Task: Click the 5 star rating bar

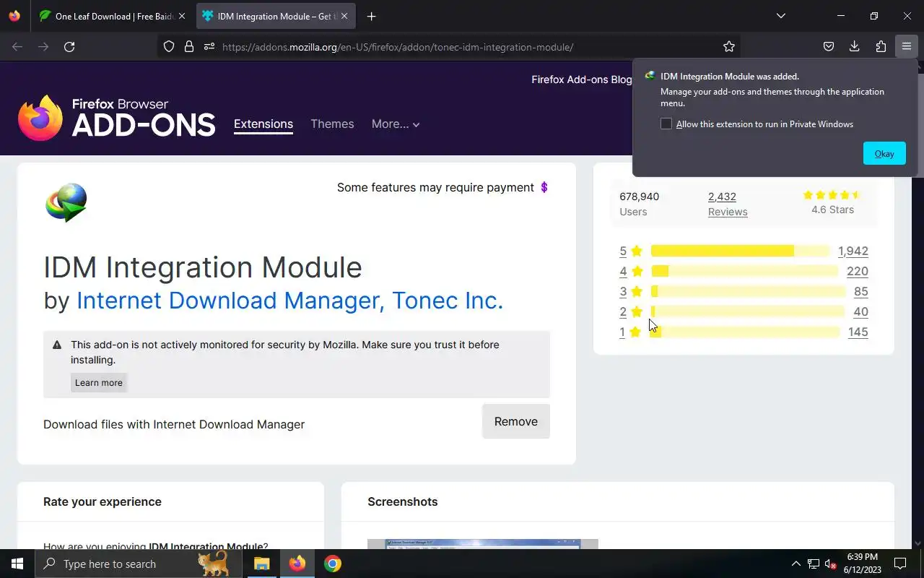Action: [740, 251]
